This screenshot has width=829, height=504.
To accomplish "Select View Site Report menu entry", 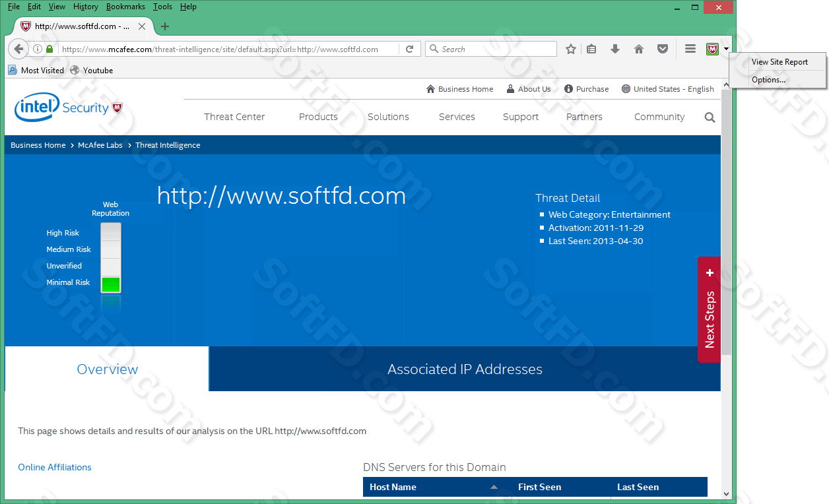I will click(779, 62).
